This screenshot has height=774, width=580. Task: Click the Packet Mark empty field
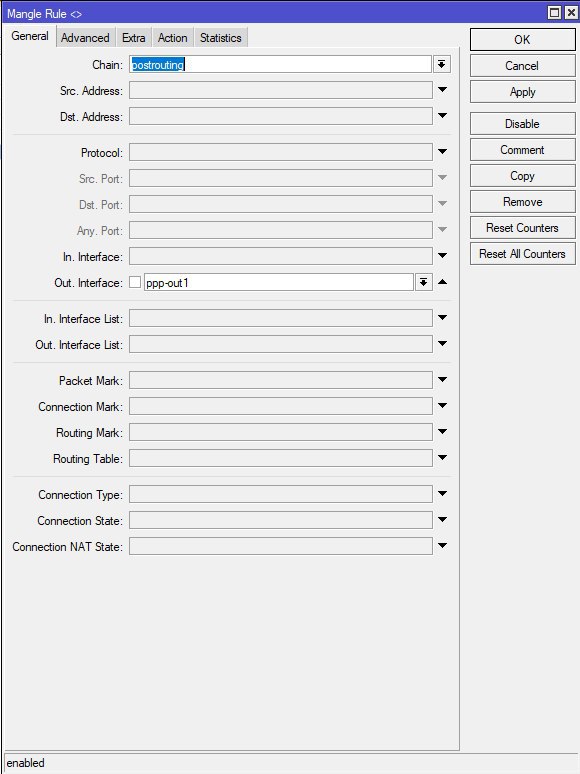coord(281,380)
